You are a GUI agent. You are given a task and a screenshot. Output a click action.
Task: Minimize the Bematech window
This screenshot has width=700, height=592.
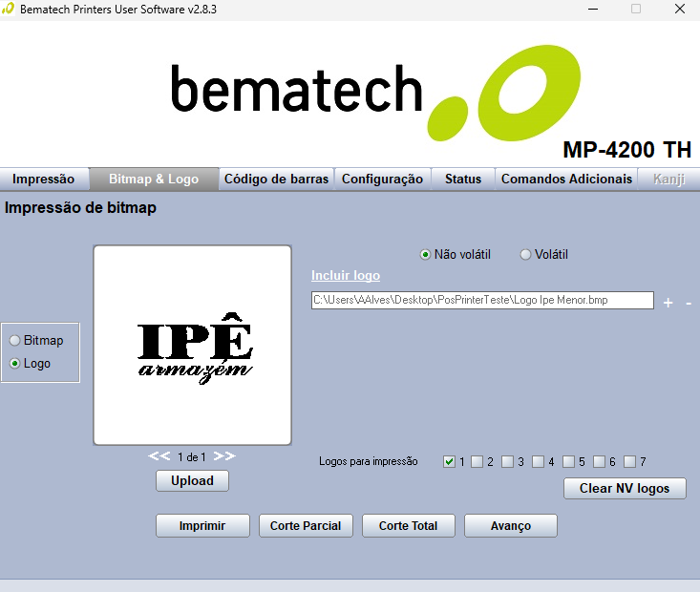click(593, 9)
